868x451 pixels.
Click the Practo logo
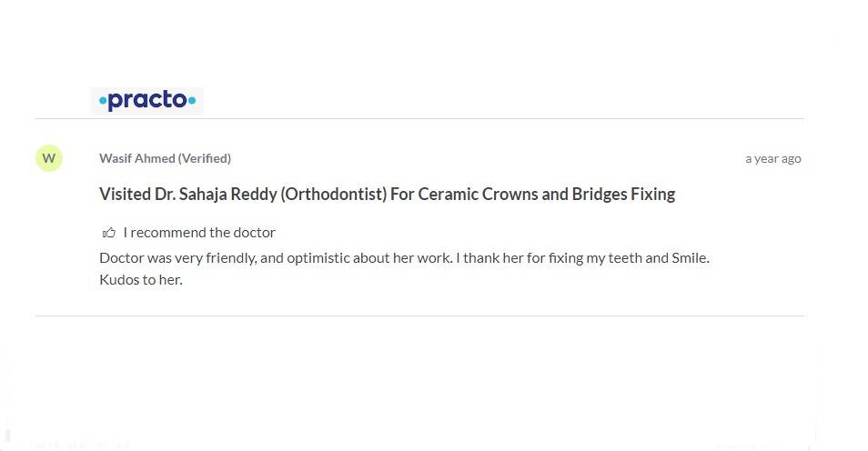click(147, 101)
